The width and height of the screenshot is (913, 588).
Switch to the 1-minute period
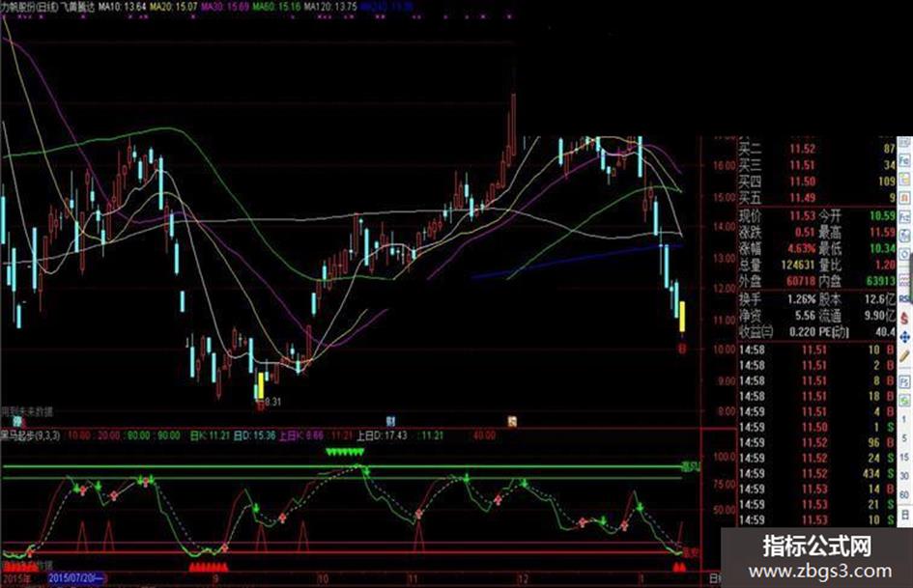(905, 419)
